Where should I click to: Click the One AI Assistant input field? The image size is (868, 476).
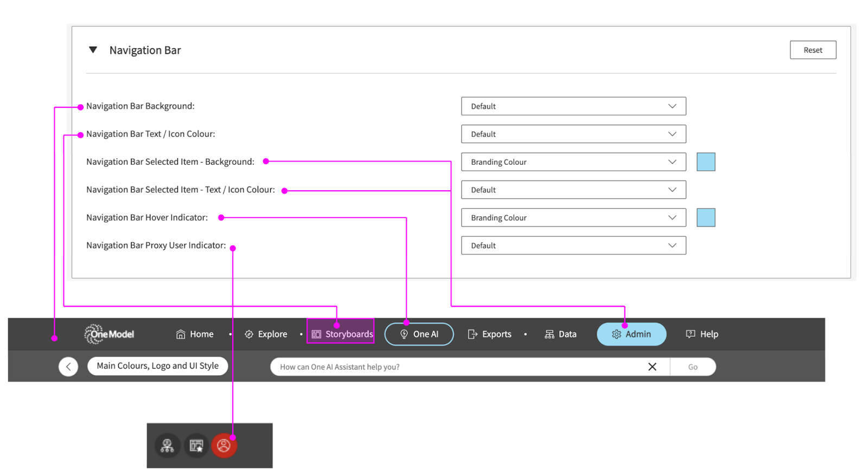(x=456, y=367)
